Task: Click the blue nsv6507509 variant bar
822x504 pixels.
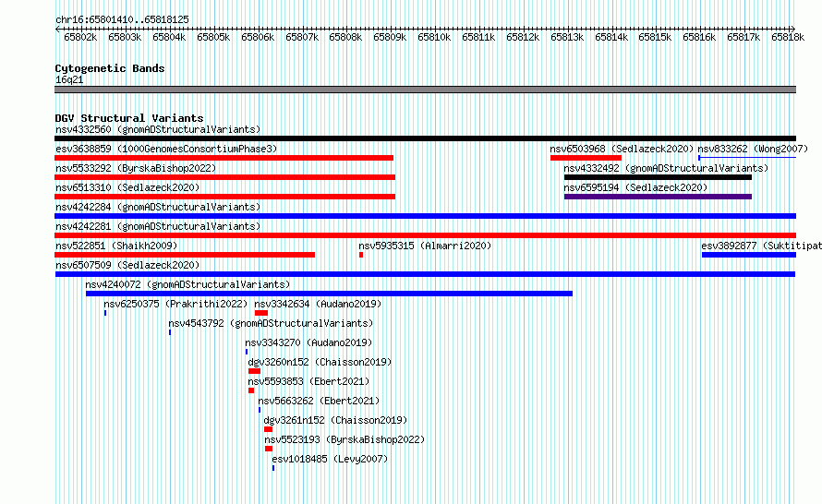Action: (425, 274)
